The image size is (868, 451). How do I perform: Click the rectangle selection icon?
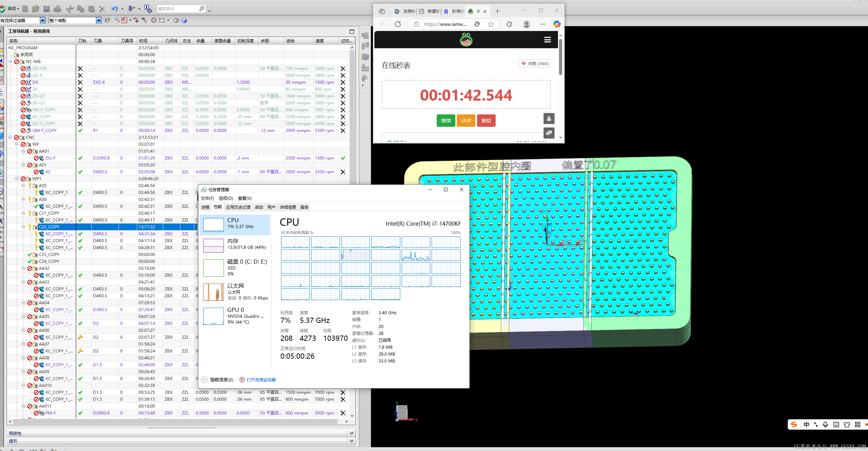click(x=162, y=20)
